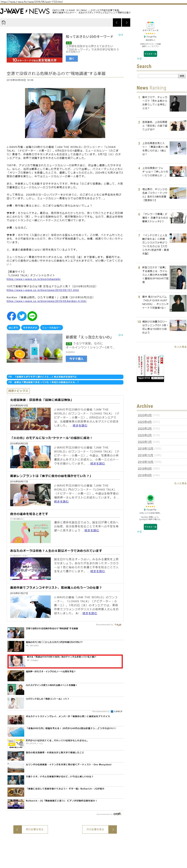This screenshot has width=187, height=868.
Task: Click the ミュージカルソー tag
Action: coord(51,327)
